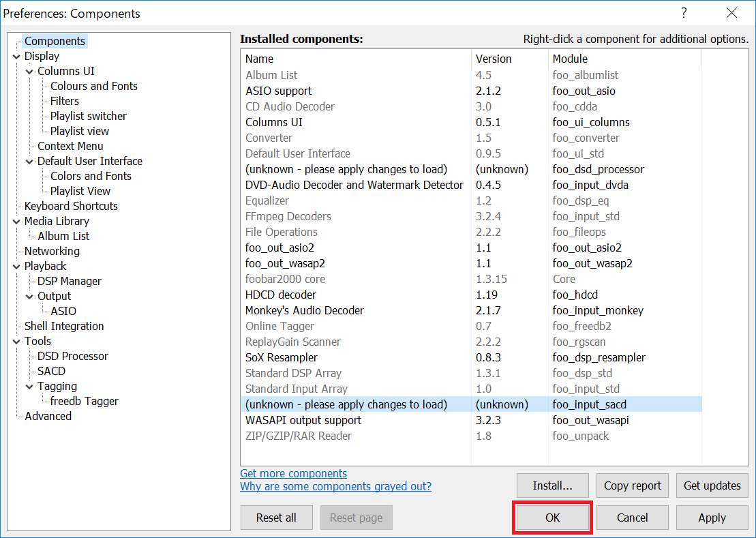
Task: Collapse the Output tree node
Action: [29, 297]
